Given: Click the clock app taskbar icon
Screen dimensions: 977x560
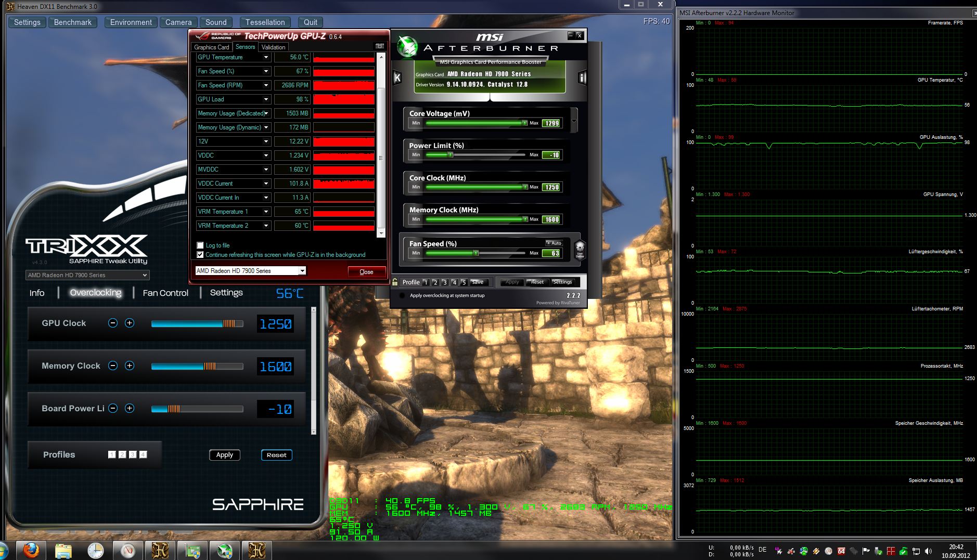Looking at the screenshot, I should click(x=96, y=550).
